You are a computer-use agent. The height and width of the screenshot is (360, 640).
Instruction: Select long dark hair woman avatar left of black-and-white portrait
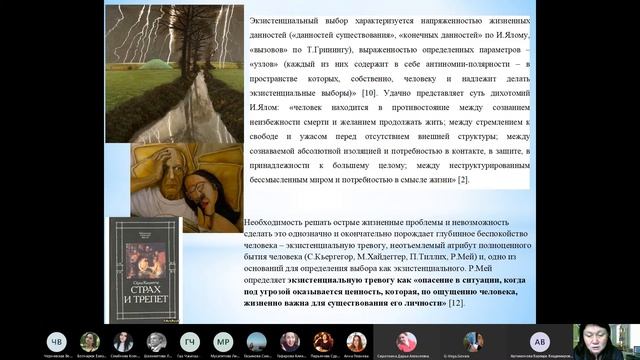pos(123,342)
